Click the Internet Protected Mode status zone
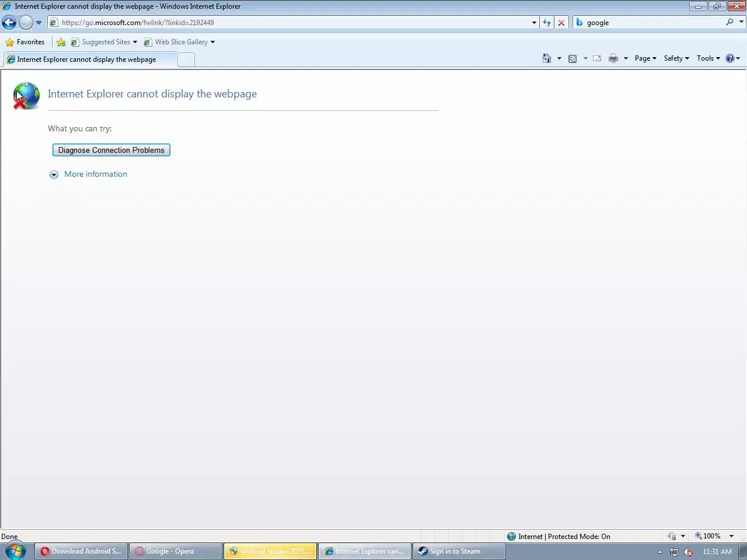The width and height of the screenshot is (747, 560). pos(558,536)
